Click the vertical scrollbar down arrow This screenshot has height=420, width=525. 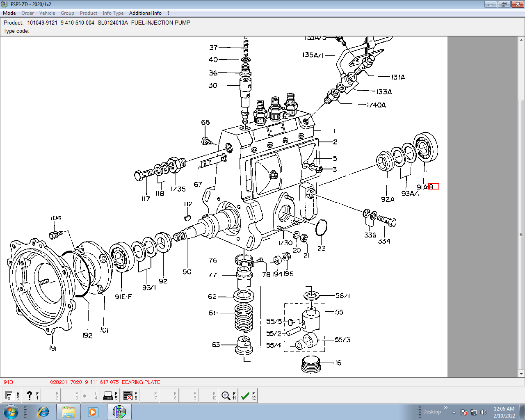(521, 374)
